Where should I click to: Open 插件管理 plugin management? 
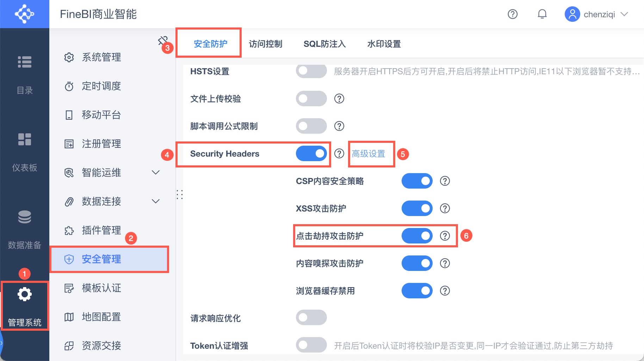pos(101,230)
